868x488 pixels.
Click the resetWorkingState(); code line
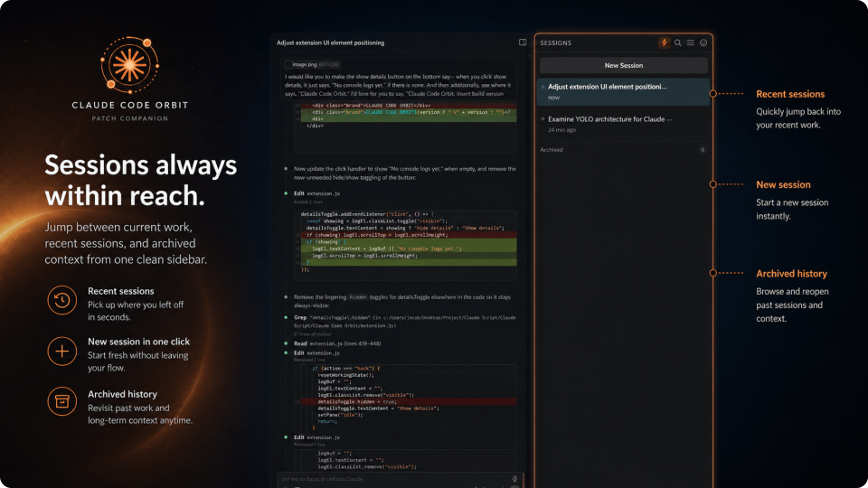click(x=345, y=375)
